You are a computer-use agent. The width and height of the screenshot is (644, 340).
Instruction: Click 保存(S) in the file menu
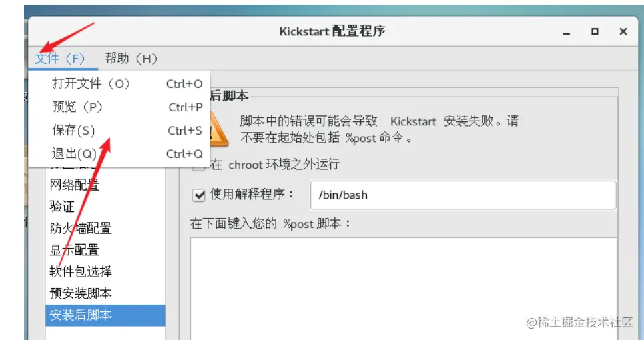point(119,131)
